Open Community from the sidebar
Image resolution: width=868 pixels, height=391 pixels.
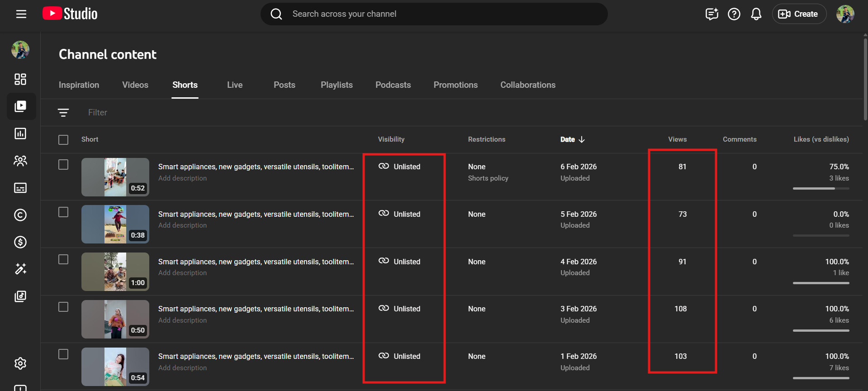coord(20,161)
